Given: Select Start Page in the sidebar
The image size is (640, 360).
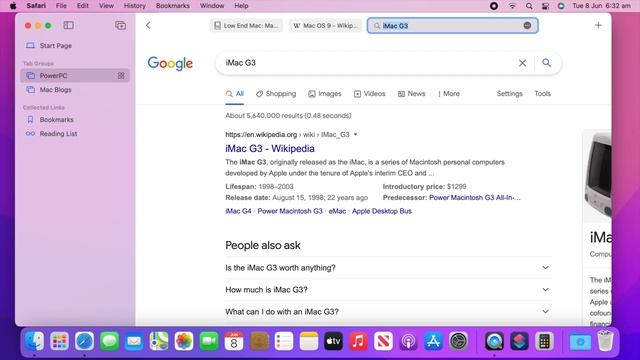Looking at the screenshot, I should (x=75, y=46).
